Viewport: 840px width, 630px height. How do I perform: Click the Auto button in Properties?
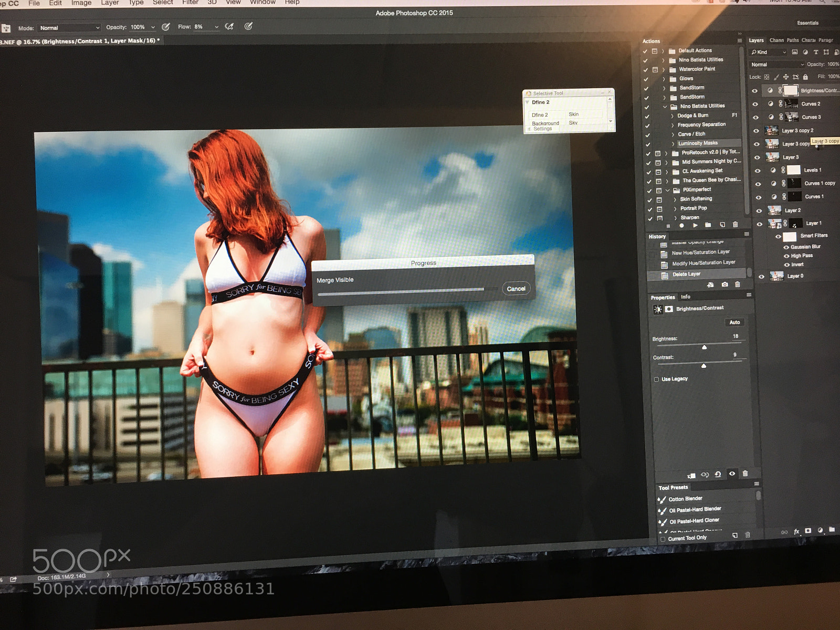tap(734, 322)
